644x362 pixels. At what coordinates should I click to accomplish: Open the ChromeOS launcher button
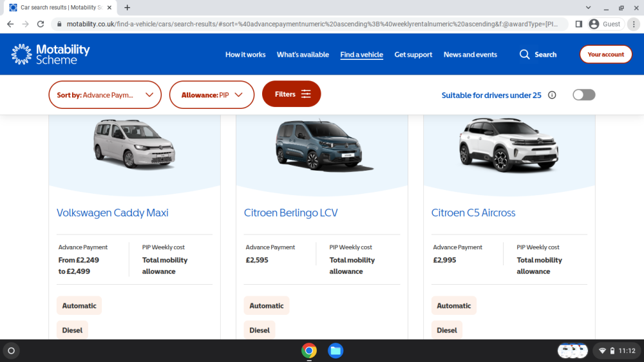tap(11, 350)
